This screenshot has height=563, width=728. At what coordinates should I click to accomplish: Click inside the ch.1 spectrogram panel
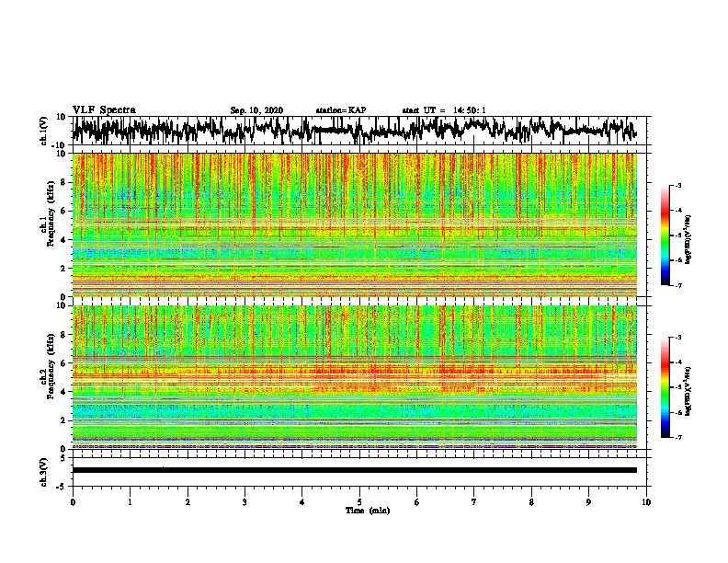[354, 224]
